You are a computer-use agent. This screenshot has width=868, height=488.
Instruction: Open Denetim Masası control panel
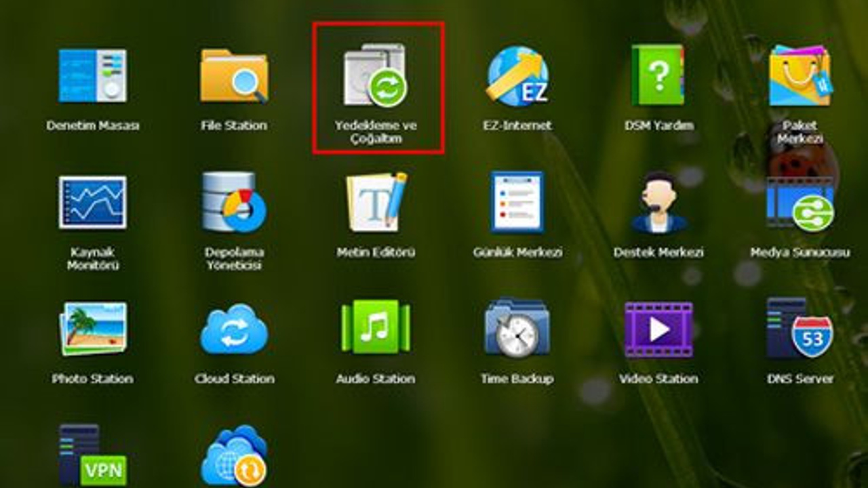pyautogui.click(x=92, y=76)
